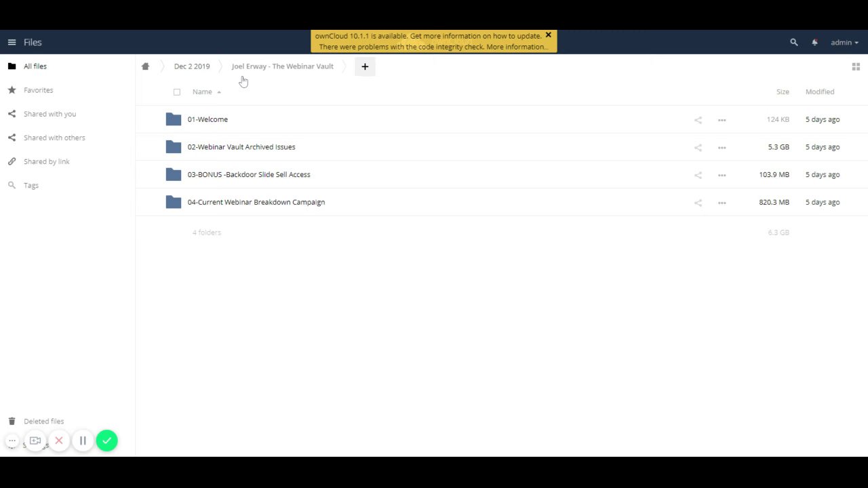Screen dimensions: 868x488
Task: Share 04-Current Webinar Breakdown Campaign folder
Action: click(x=698, y=203)
